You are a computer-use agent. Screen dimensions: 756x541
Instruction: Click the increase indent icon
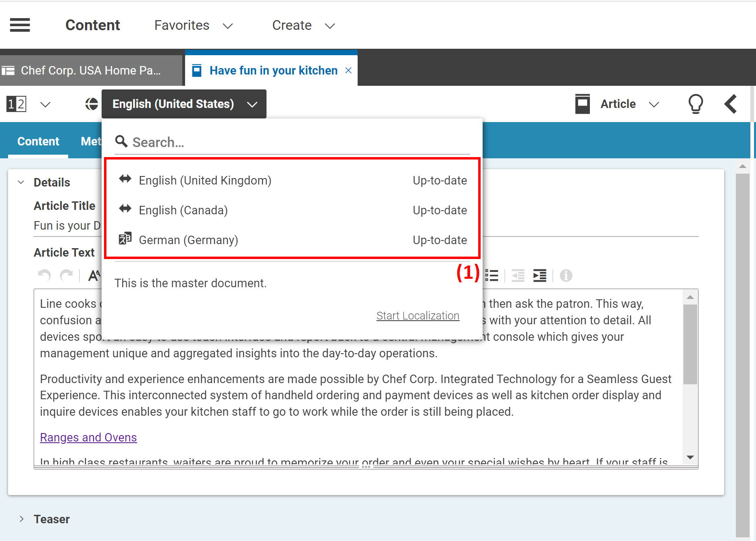[540, 276]
